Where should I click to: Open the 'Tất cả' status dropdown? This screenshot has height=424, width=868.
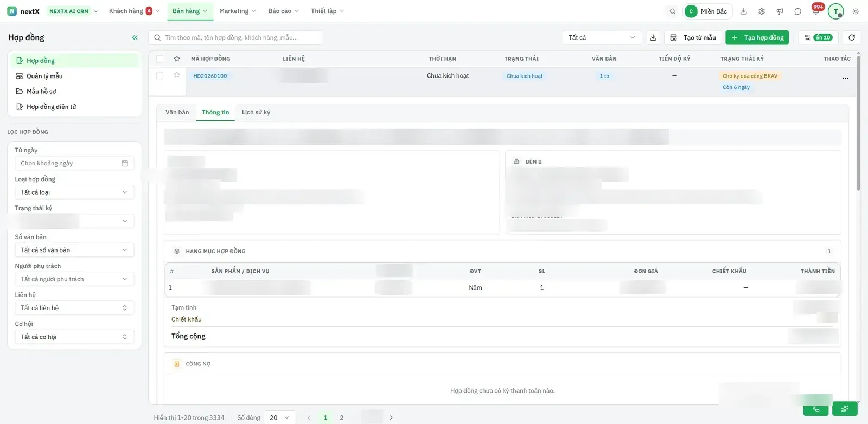tap(602, 37)
